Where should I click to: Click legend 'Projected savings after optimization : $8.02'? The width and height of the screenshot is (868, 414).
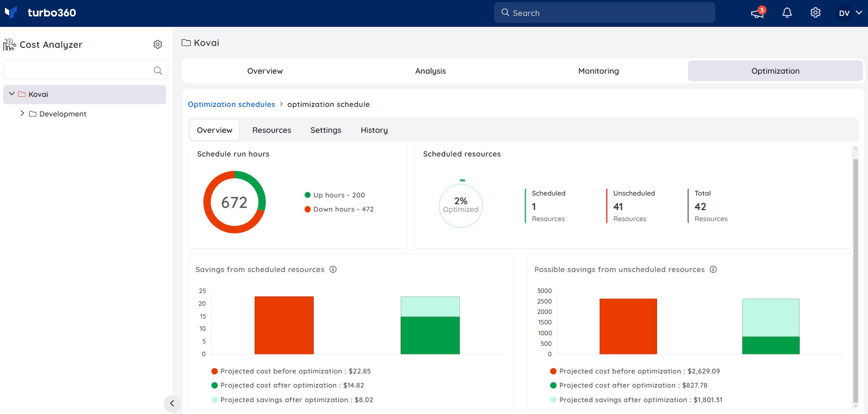[x=292, y=400]
